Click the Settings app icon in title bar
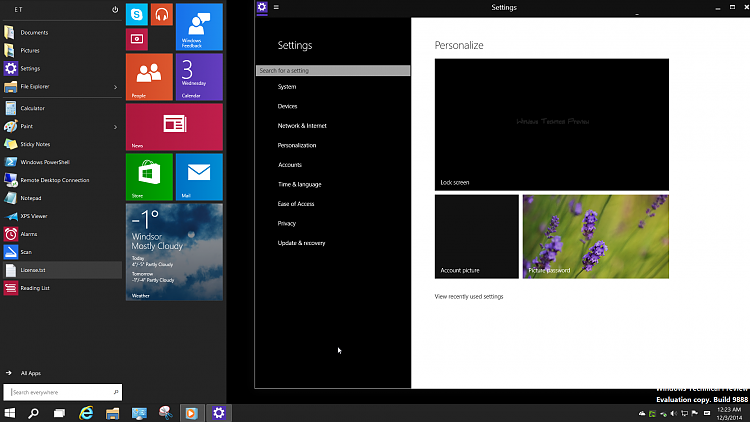This screenshot has width=750, height=422. 262,7
